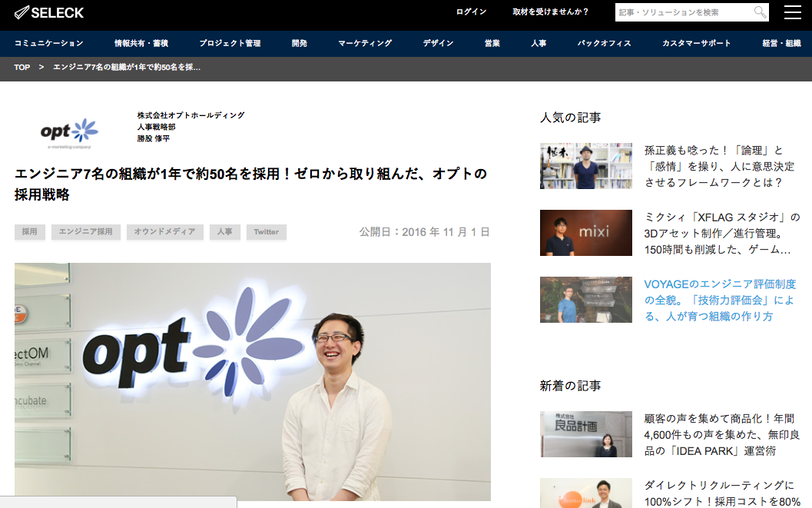Type in the article search field
The image size is (812, 508).
click(x=682, y=12)
